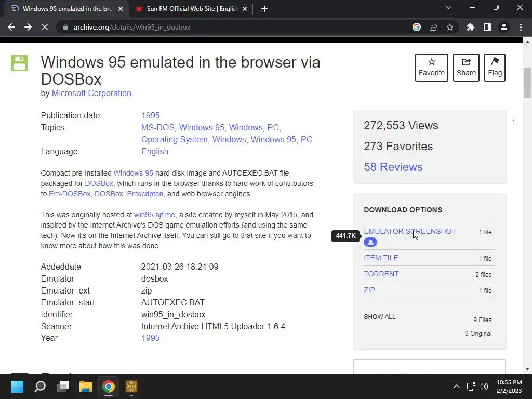Viewport: 532px width, 399px height.
Task: Open the Em-DOSBox link
Action: (70, 194)
